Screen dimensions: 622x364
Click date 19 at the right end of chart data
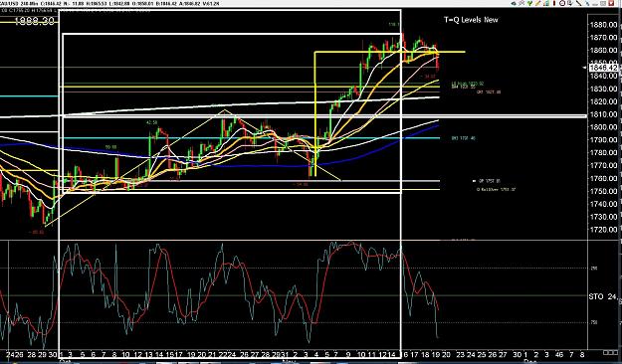pyautogui.click(x=436, y=354)
